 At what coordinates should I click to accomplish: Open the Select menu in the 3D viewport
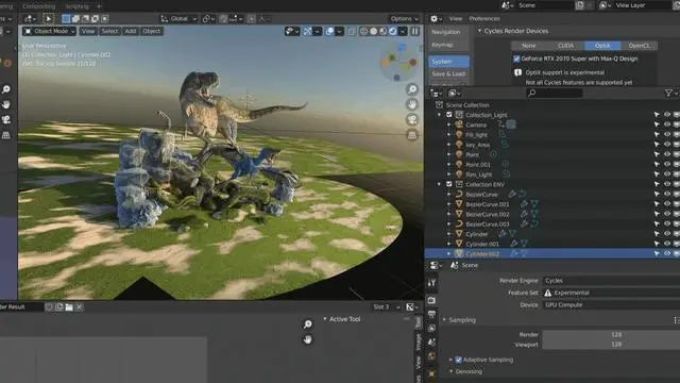tap(109, 31)
